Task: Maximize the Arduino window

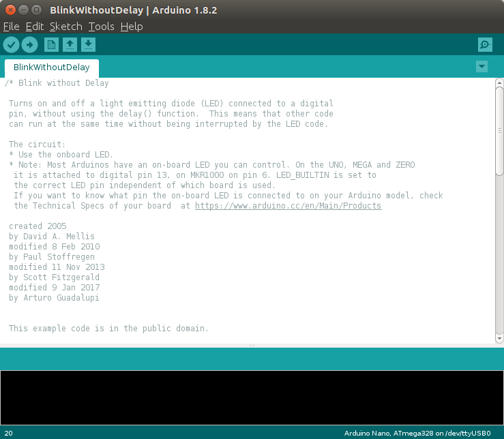Action: pyautogui.click(x=37, y=10)
